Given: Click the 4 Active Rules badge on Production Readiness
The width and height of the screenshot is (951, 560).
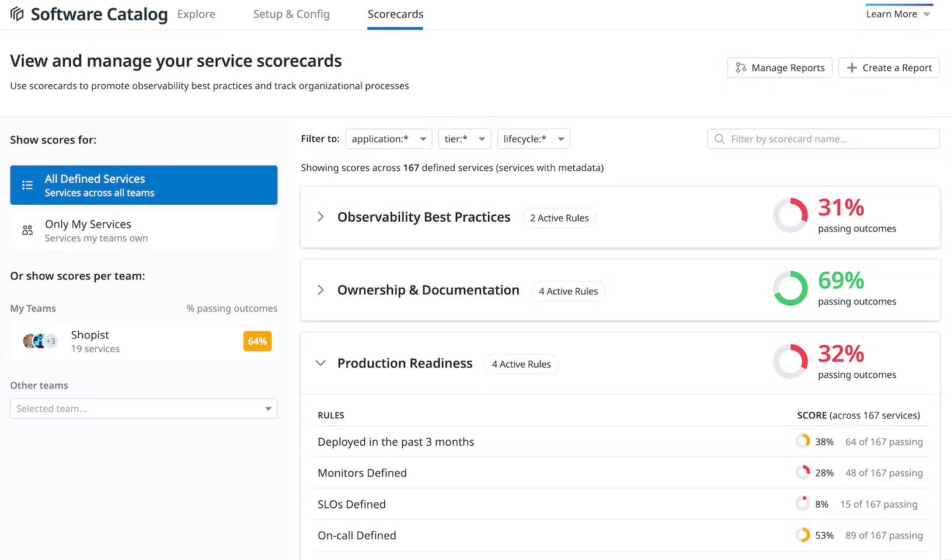Looking at the screenshot, I should point(521,364).
